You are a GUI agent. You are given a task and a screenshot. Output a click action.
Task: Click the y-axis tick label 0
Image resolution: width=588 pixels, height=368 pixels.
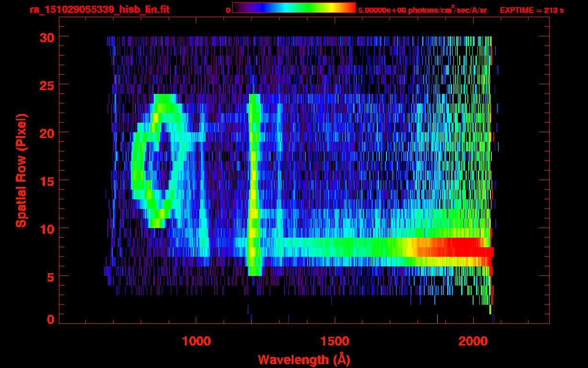pyautogui.click(x=50, y=319)
